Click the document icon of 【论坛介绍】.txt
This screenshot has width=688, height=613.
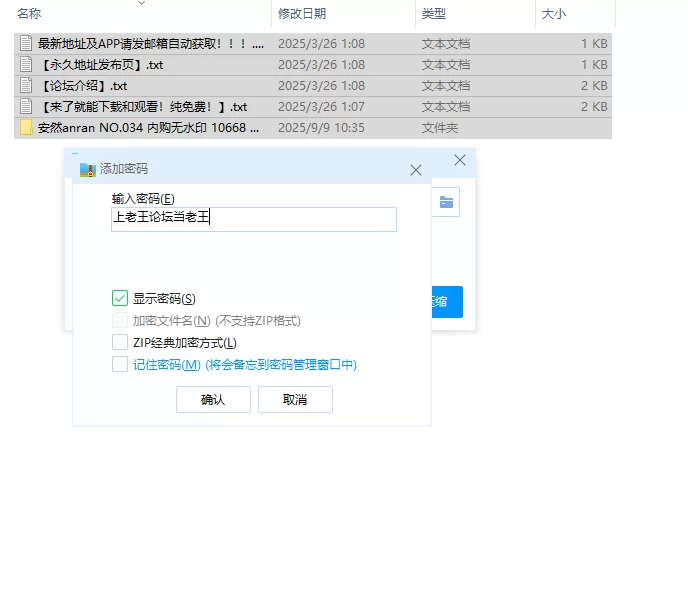[x=26, y=86]
